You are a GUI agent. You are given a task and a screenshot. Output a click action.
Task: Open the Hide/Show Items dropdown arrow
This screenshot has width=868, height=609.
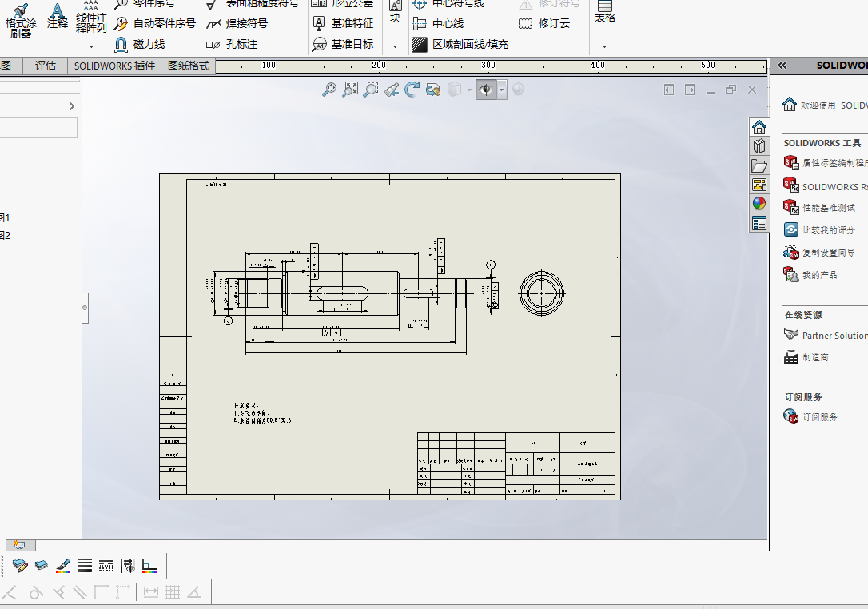pos(501,90)
